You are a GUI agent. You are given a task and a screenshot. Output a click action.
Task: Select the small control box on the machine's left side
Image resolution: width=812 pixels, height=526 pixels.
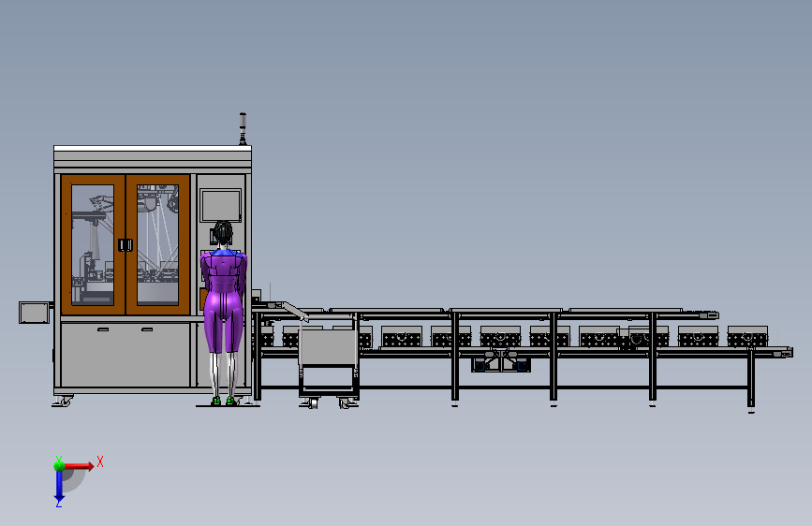pyautogui.click(x=34, y=313)
